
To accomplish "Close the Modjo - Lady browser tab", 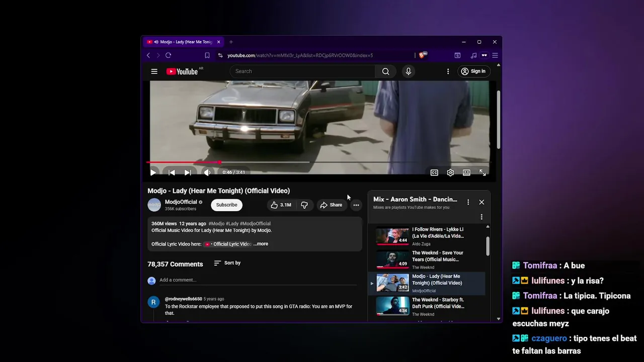I will tap(218, 42).
